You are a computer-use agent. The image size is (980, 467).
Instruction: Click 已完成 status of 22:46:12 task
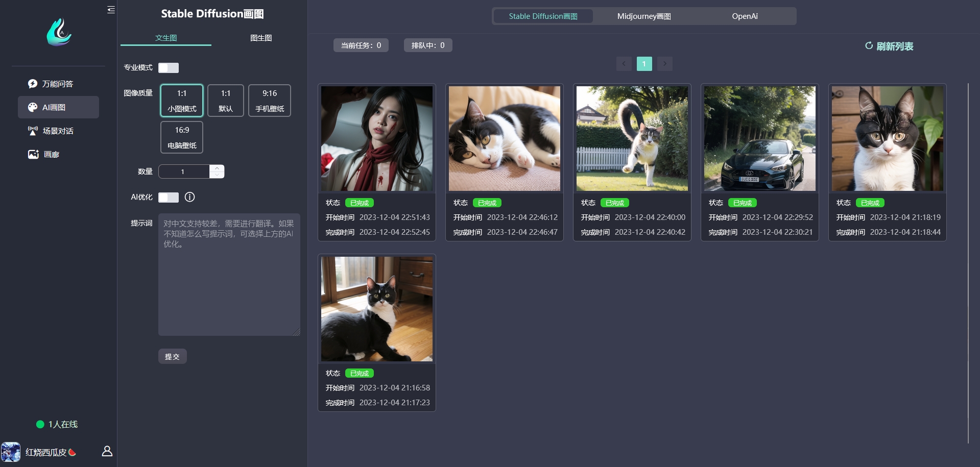click(x=487, y=203)
